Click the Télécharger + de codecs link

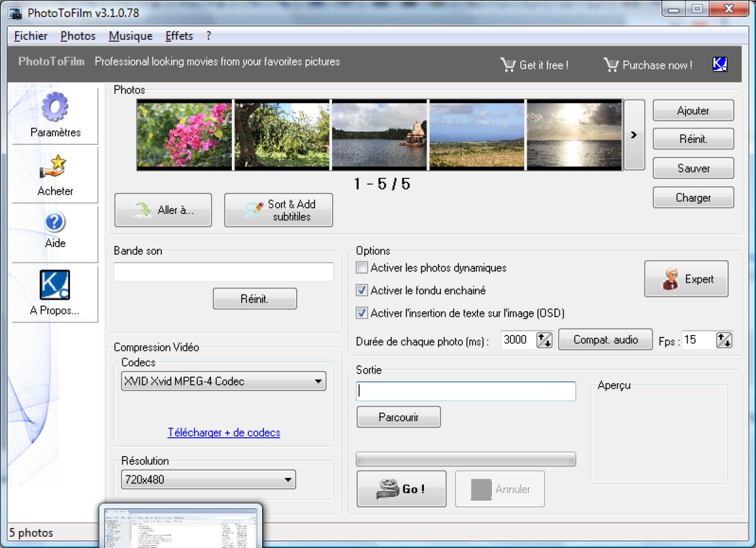[x=223, y=433]
